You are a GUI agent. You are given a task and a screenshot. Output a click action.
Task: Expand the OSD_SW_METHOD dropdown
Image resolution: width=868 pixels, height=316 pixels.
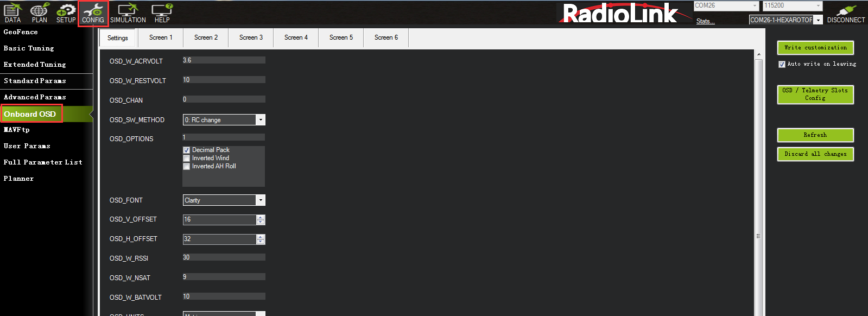tap(261, 120)
